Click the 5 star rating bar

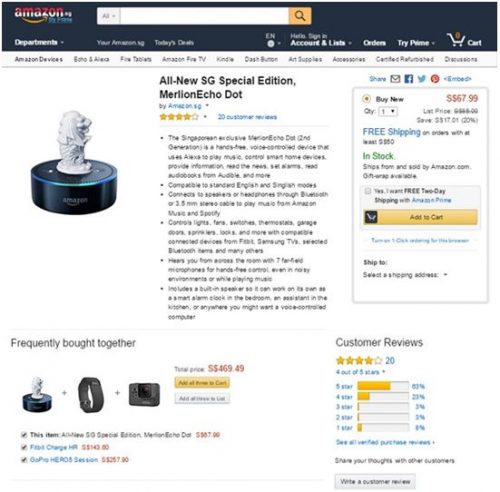tap(383, 386)
